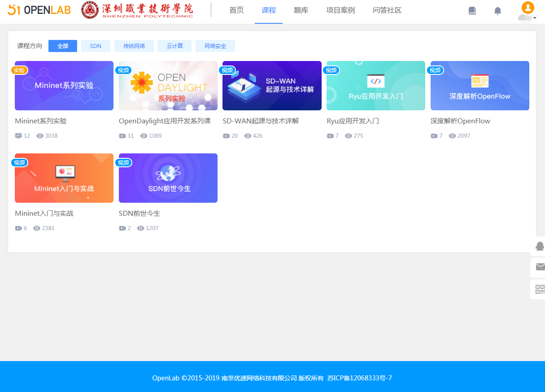Click the video count icon under SD-WAN
Image resolution: width=545 pixels, height=392 pixels.
(226, 136)
